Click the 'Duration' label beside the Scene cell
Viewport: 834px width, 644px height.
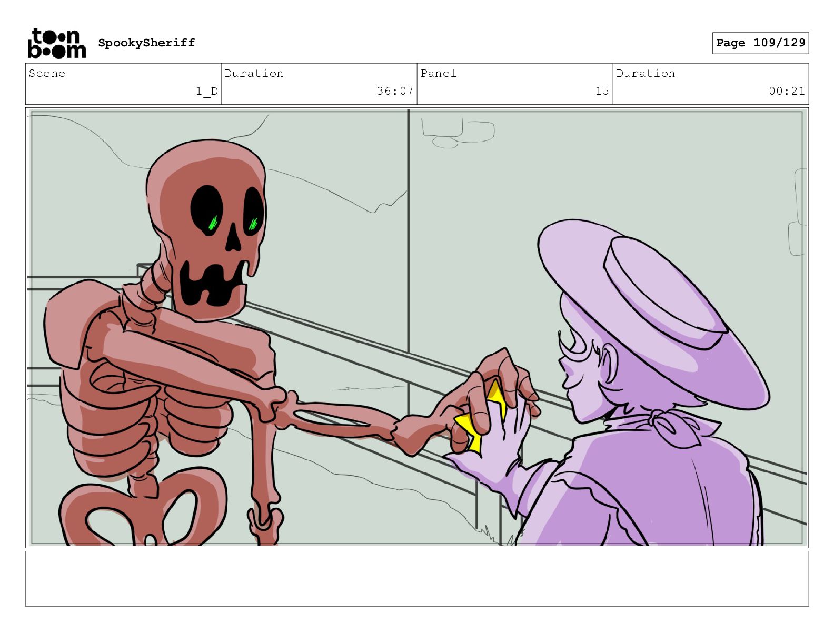tap(254, 73)
